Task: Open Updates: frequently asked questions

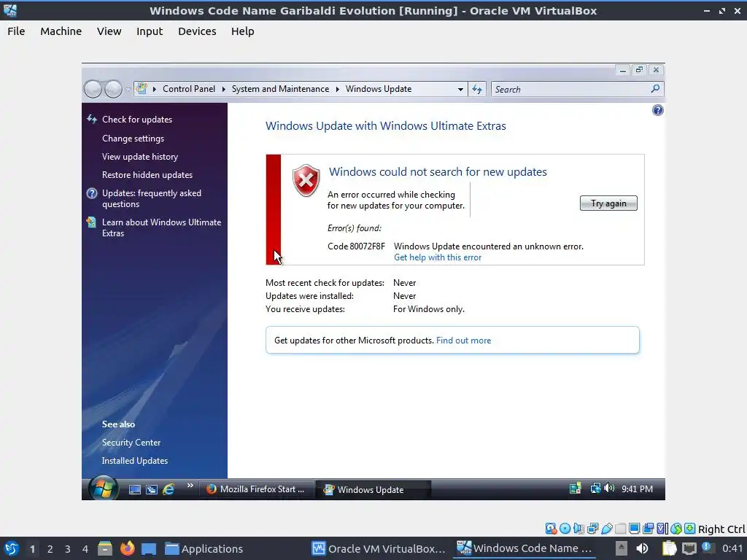Action: tap(152, 198)
